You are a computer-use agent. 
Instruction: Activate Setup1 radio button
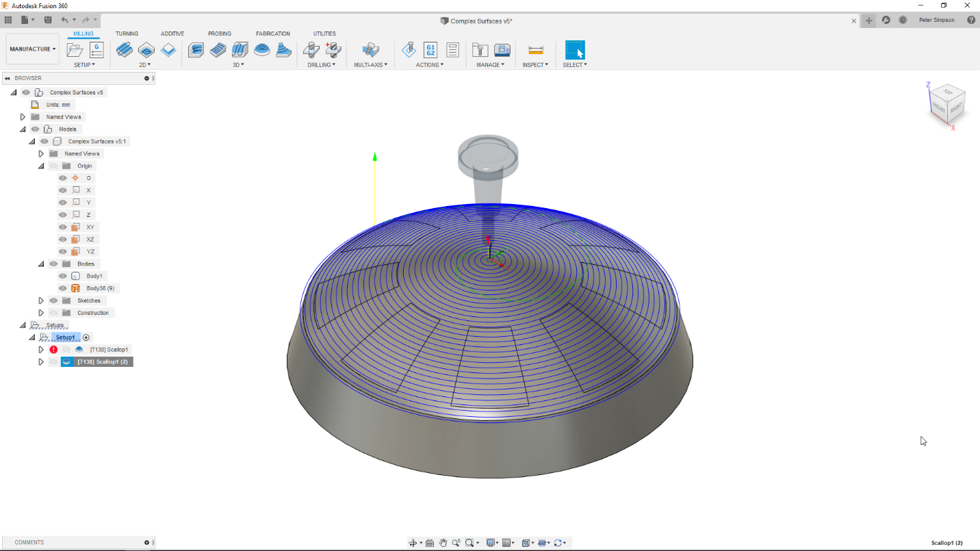click(86, 337)
